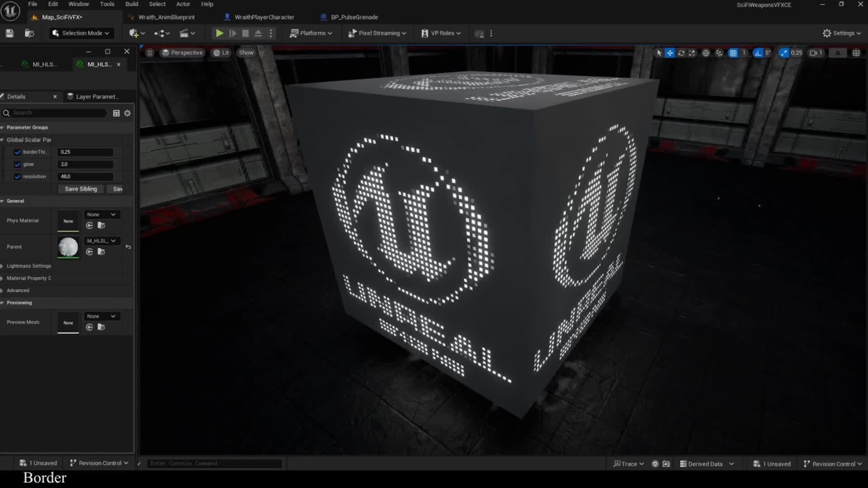Click the Save Sibling button
Image resolution: width=868 pixels, height=488 pixels.
pyautogui.click(x=80, y=189)
